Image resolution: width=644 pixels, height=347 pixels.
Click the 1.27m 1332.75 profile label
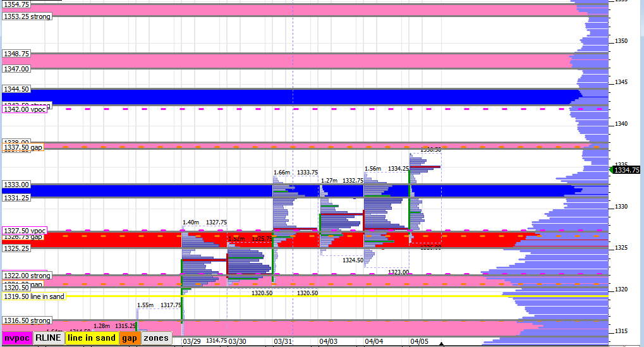pos(342,181)
